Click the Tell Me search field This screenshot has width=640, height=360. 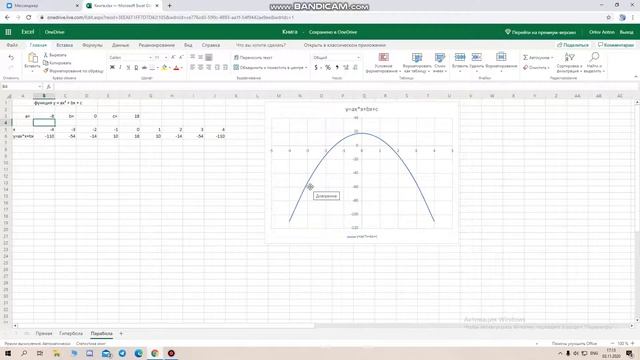261,45
